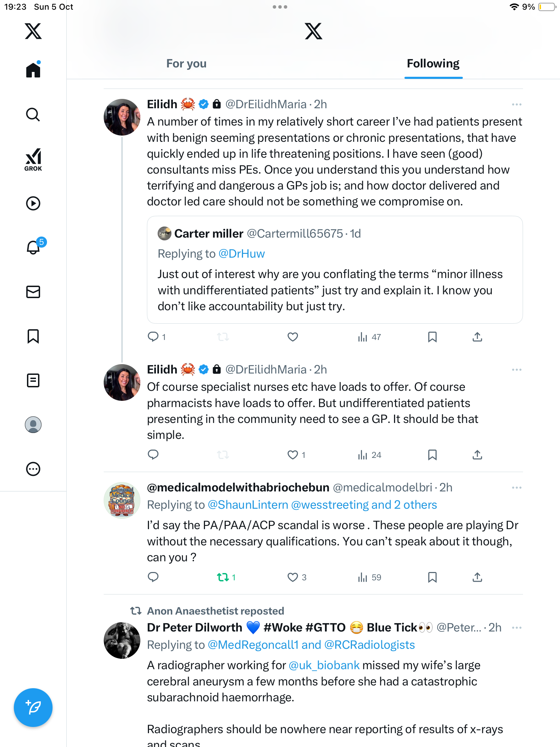This screenshot has width=560, height=747.
Task: View Dr Peter Dilworth's profile picture
Action: point(122,640)
